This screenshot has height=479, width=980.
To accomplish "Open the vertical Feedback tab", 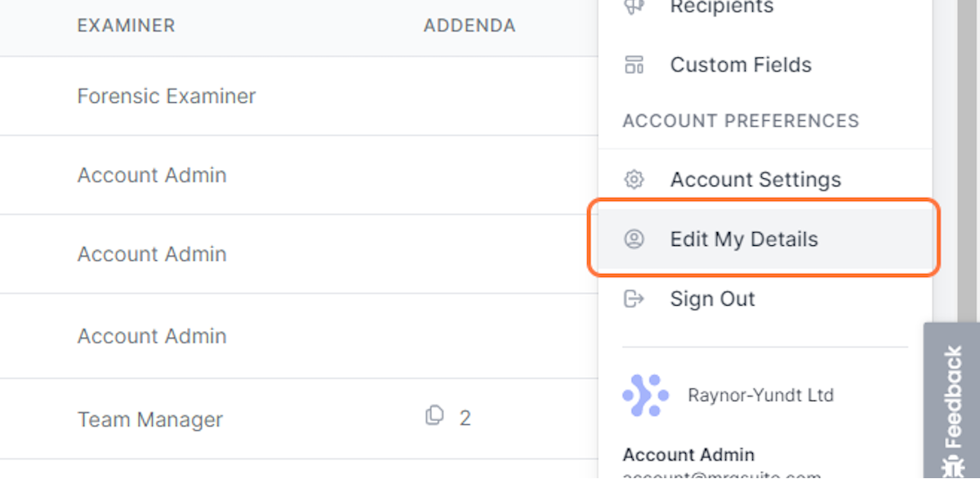I will 952,401.
